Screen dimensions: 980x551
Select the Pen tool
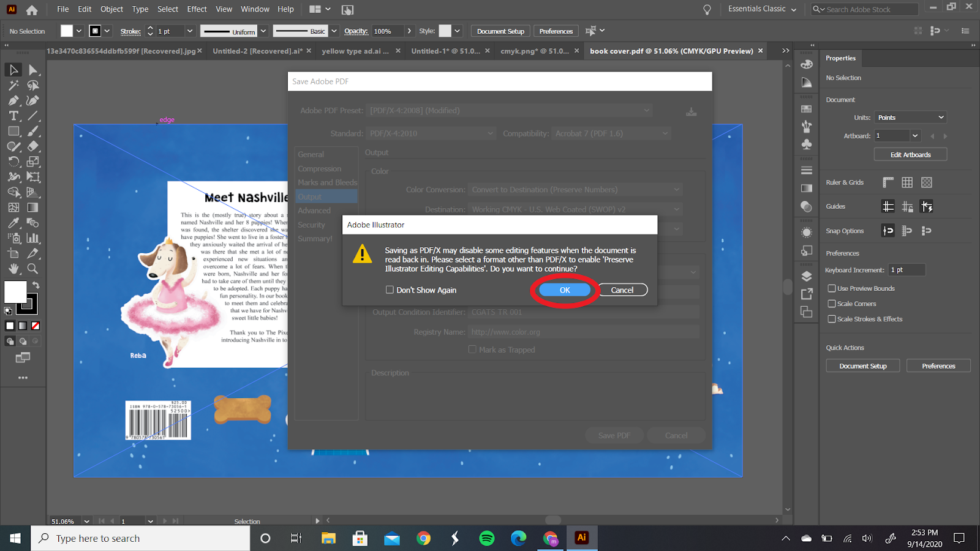[x=13, y=100]
